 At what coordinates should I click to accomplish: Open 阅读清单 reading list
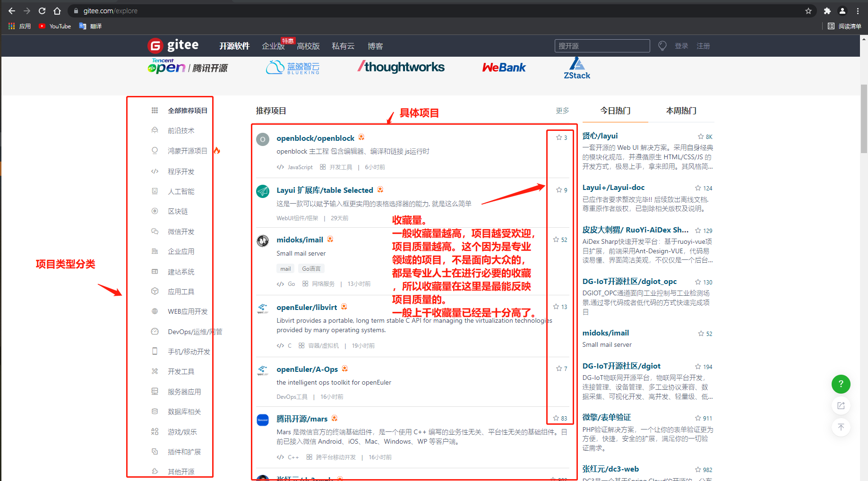[x=844, y=26]
